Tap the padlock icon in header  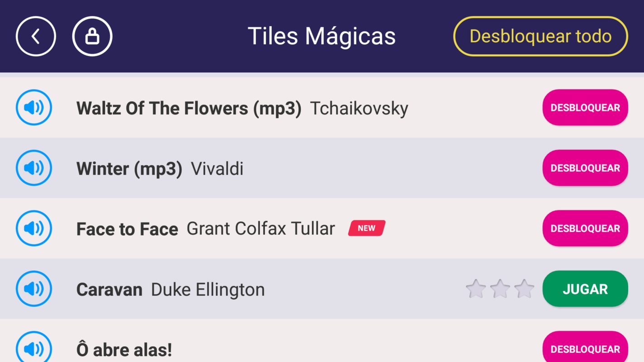[x=92, y=36]
